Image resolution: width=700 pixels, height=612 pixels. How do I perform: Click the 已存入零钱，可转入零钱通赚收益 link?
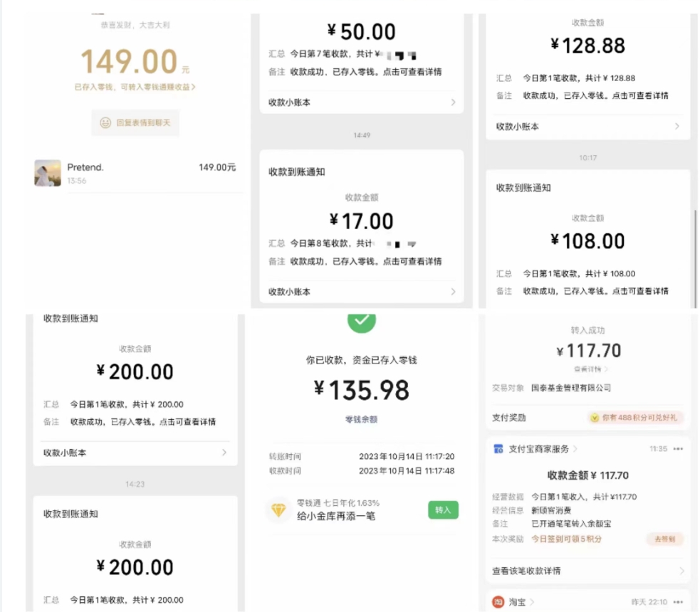coord(135,87)
